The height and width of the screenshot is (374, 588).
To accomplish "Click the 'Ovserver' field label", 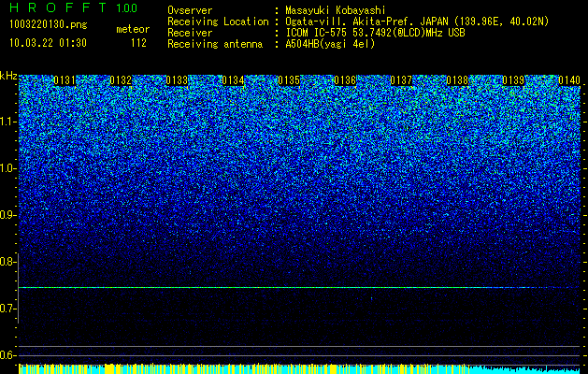I will click(190, 11).
